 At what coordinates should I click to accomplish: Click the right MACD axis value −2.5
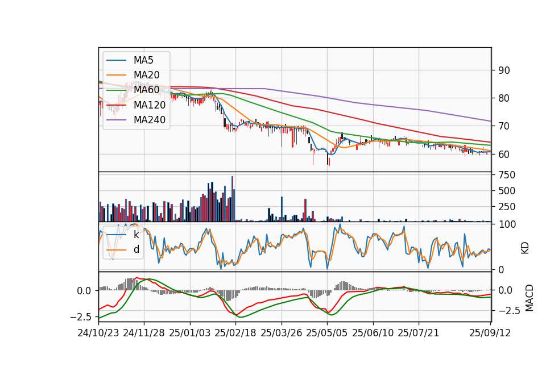(x=509, y=310)
